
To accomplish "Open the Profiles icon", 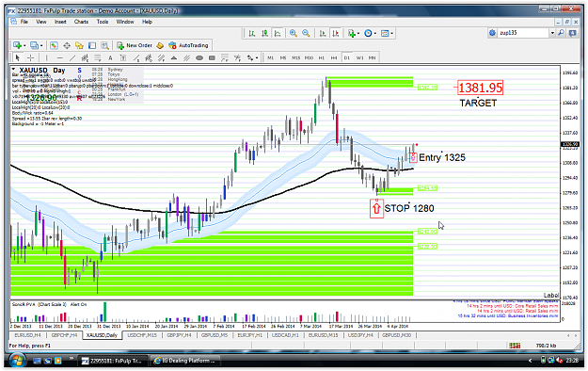I will (34, 45).
